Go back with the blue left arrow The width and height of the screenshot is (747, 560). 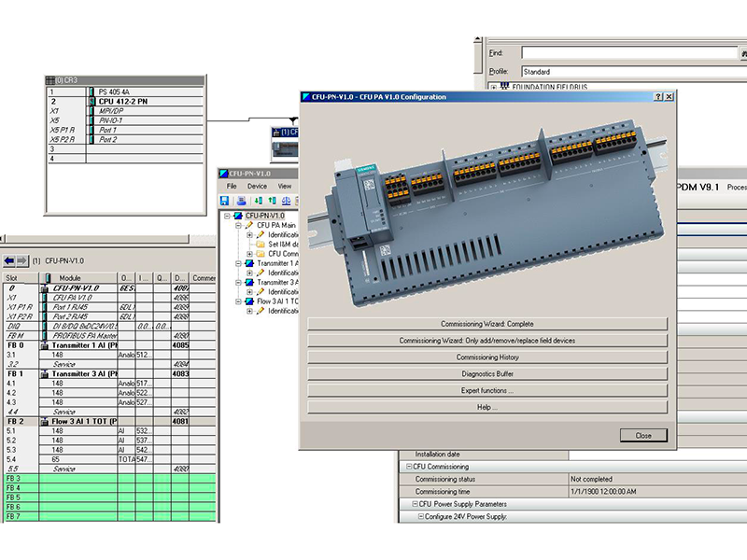(x=9, y=260)
